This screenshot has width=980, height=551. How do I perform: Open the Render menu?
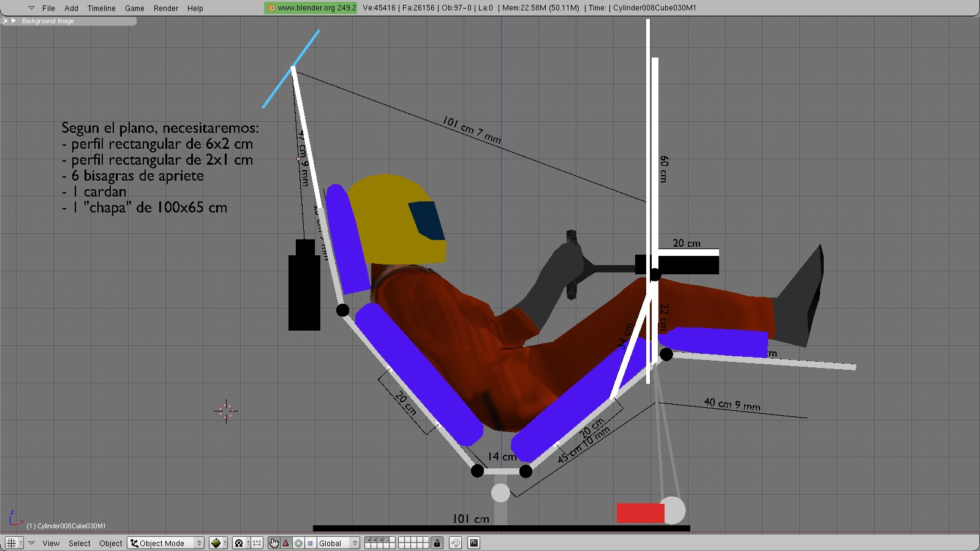[165, 8]
